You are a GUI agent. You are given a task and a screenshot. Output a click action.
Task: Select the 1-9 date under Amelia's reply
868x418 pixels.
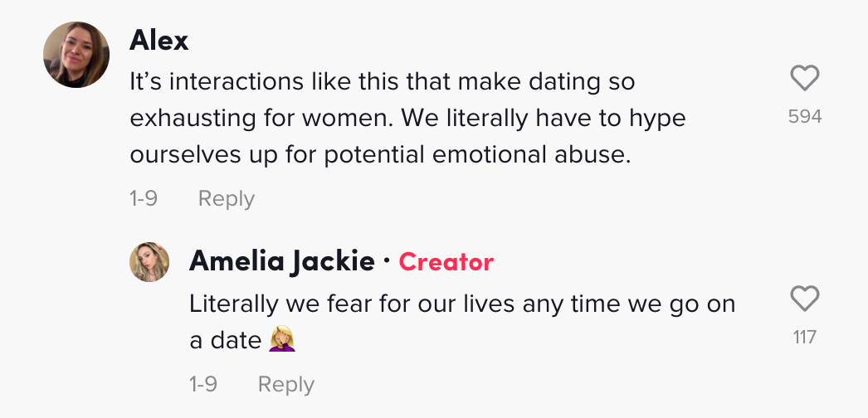click(203, 384)
